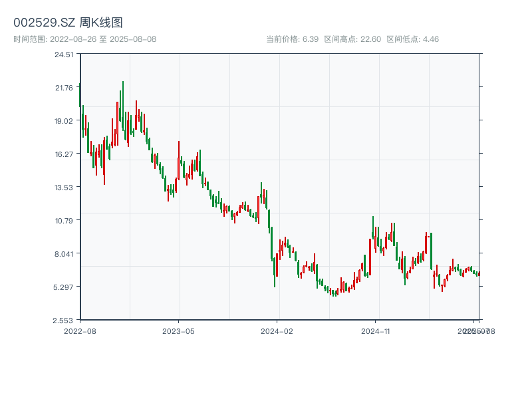Image resolution: width=532 pixels, height=399 pixels.
Task: Select the 2023-05 x-axis date label
Action: [x=178, y=331]
